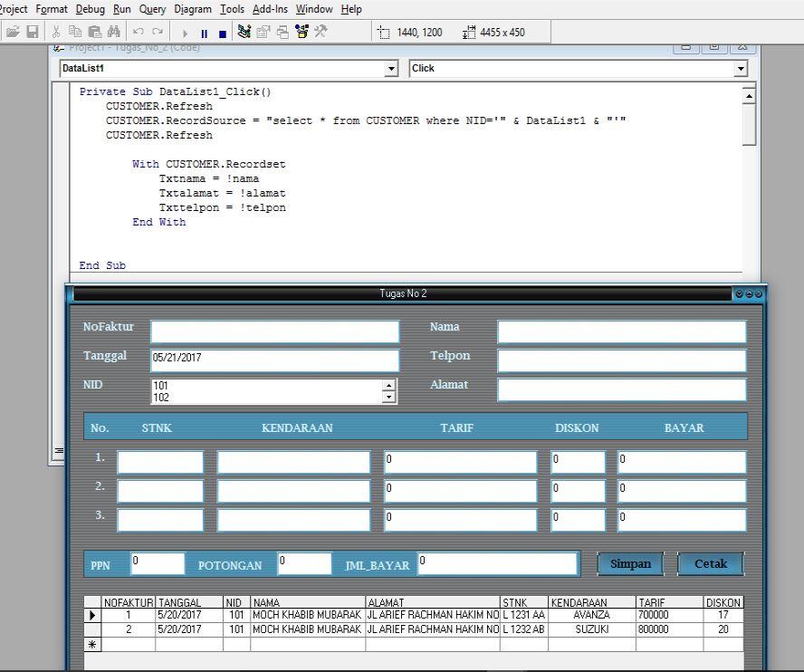Image resolution: width=804 pixels, height=672 pixels.
Task: Click the Open Project toolbar icon
Action: click(13, 32)
